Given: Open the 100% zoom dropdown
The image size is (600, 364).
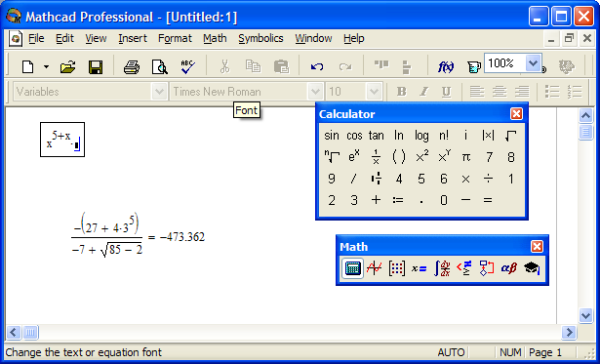Looking at the screenshot, I should coord(533,62).
